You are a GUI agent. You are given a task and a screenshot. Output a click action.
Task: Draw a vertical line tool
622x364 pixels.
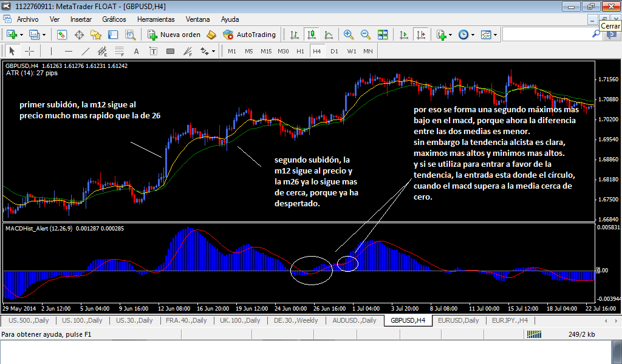51,51
